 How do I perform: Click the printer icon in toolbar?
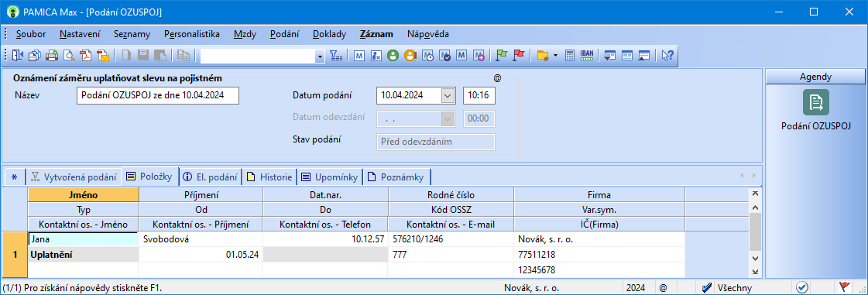(x=51, y=55)
